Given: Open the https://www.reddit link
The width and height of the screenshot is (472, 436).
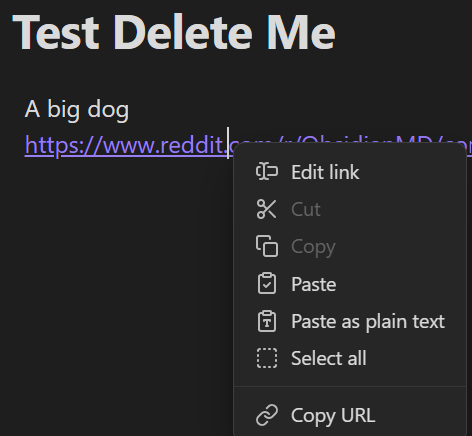Looking at the screenshot, I should [125, 145].
